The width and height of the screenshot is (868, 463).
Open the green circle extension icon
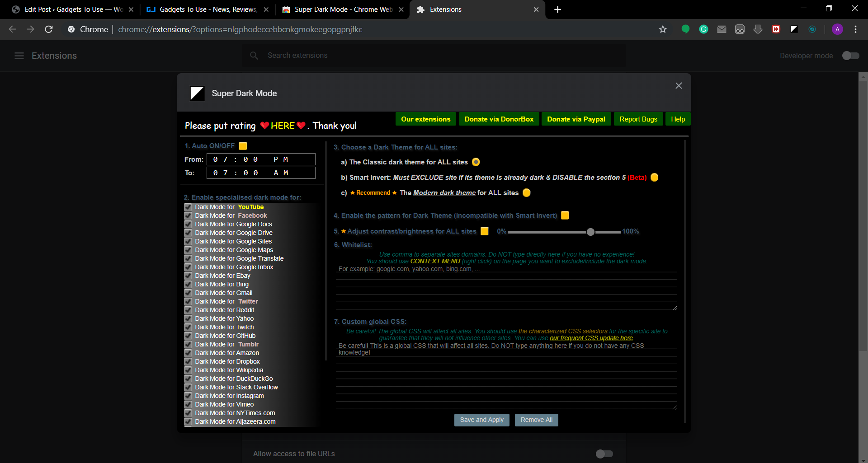(685, 29)
